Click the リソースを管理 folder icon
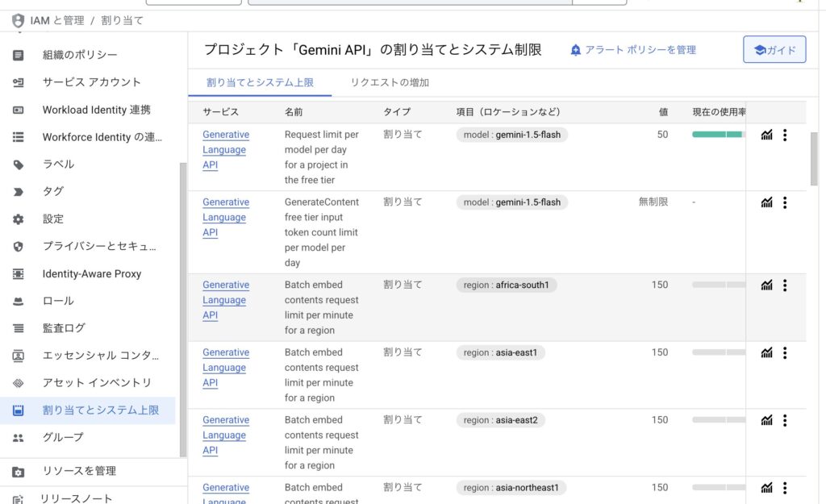Viewport: 826px width, 504px height. 18,472
